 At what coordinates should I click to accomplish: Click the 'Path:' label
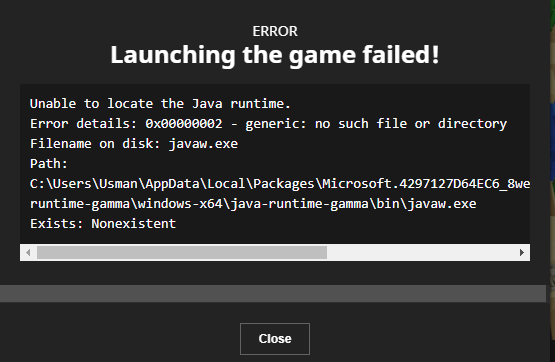click(x=48, y=163)
